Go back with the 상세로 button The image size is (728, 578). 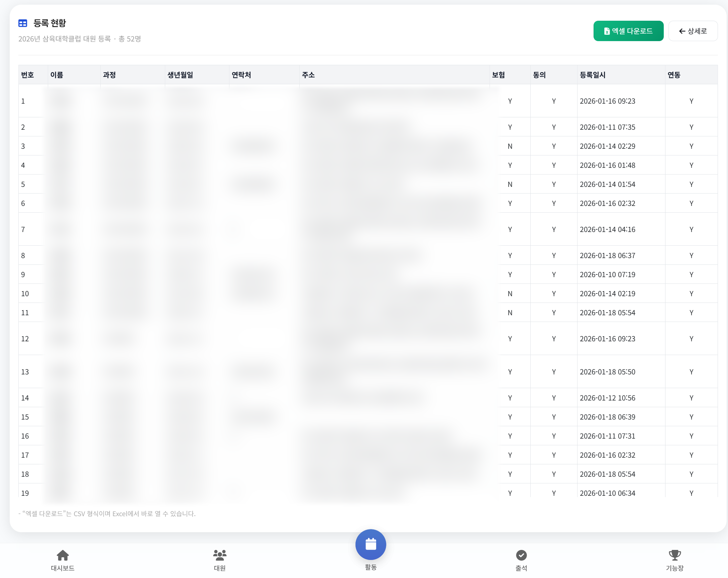point(693,31)
